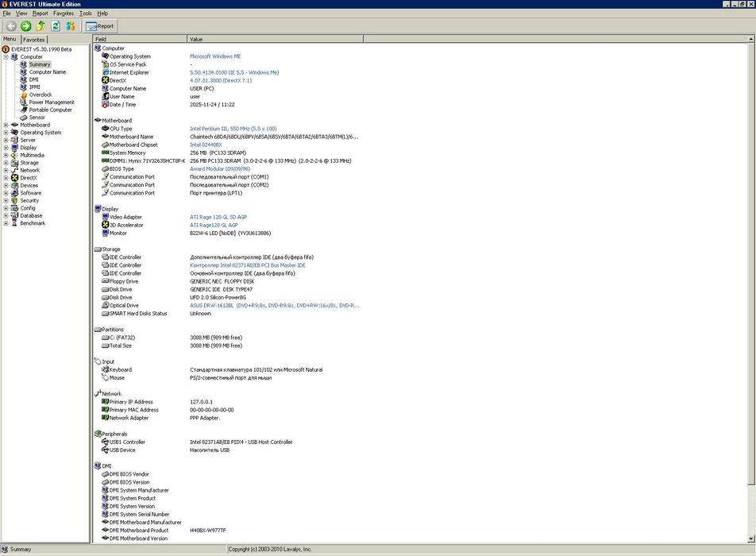The height and width of the screenshot is (556, 756).
Task: Select the Computer Name tree icon
Action: pos(23,71)
